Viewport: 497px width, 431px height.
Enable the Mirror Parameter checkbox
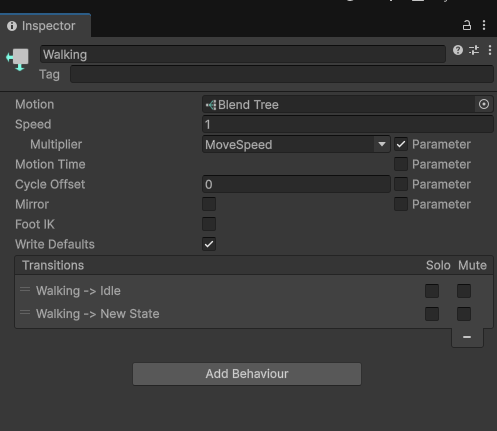tap(401, 204)
